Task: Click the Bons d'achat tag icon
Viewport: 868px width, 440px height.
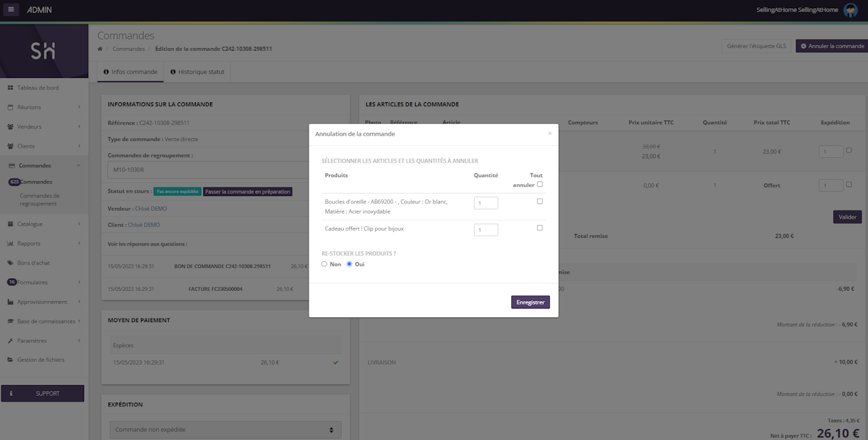Action: tap(11, 263)
